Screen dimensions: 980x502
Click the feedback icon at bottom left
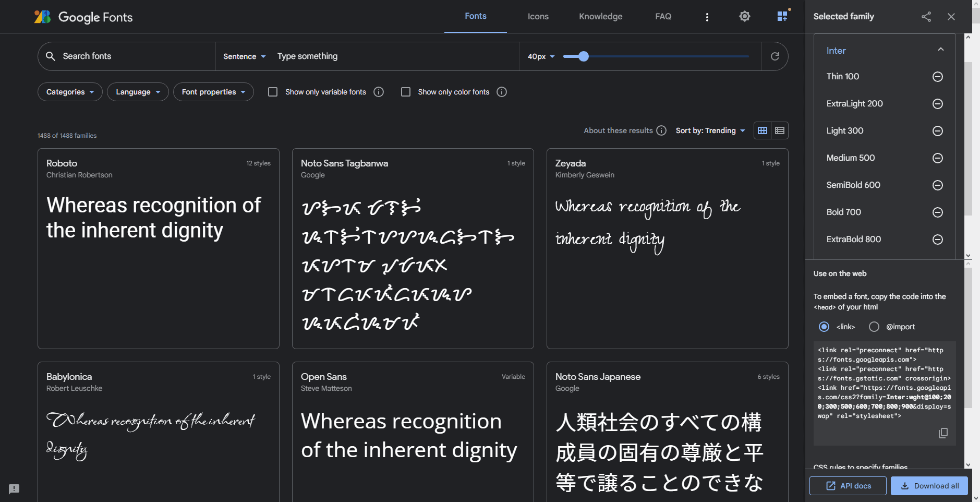click(x=14, y=489)
